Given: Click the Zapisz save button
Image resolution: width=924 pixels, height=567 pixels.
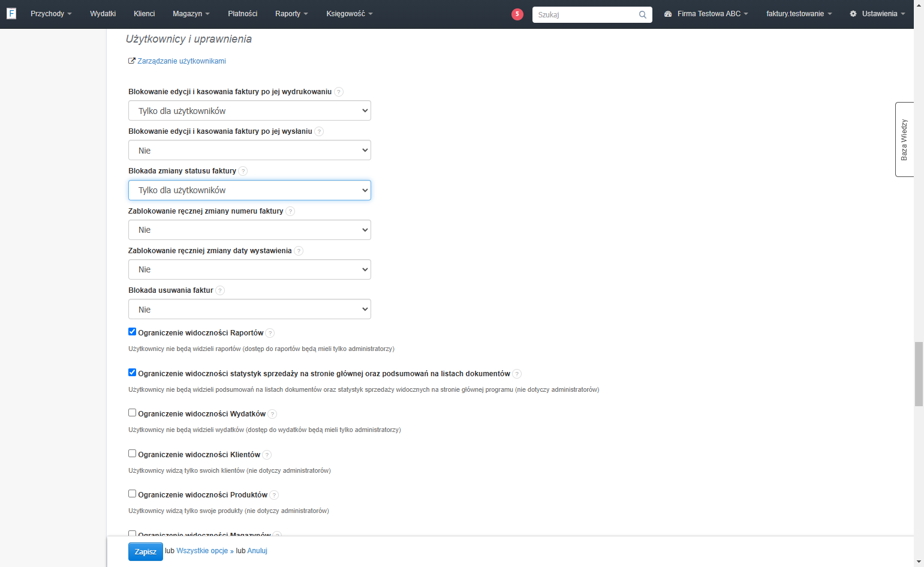Looking at the screenshot, I should (x=146, y=551).
